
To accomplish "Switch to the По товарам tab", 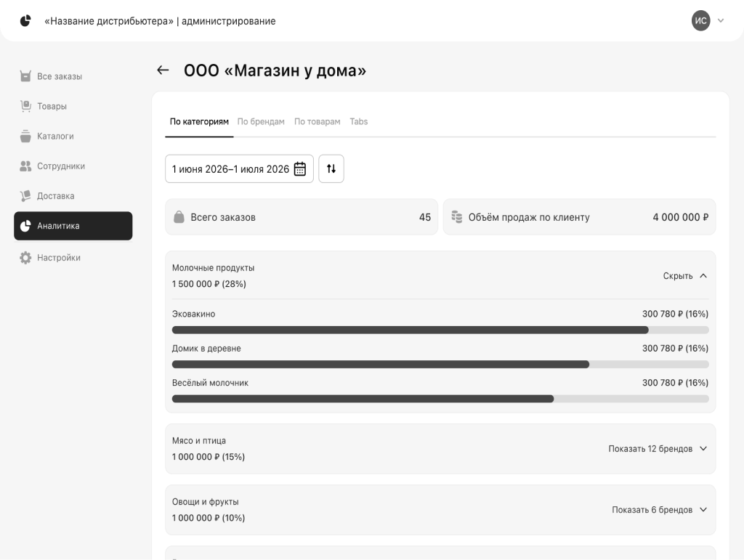I will [317, 121].
